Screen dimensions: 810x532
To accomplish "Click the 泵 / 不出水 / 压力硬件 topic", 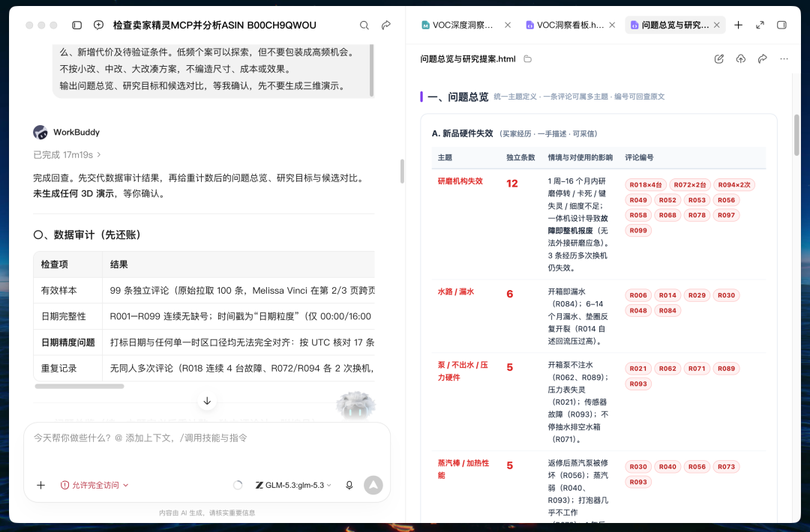I will pyautogui.click(x=463, y=371).
